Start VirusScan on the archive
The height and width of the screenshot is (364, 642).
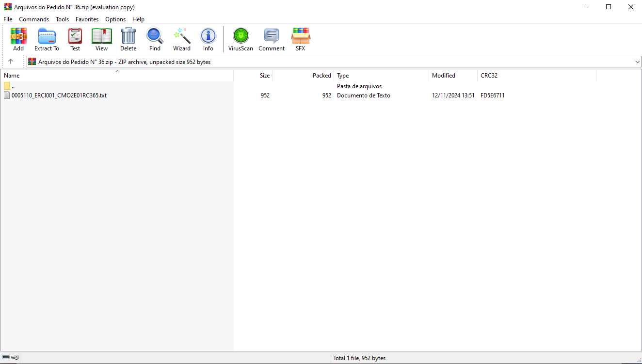click(x=241, y=39)
